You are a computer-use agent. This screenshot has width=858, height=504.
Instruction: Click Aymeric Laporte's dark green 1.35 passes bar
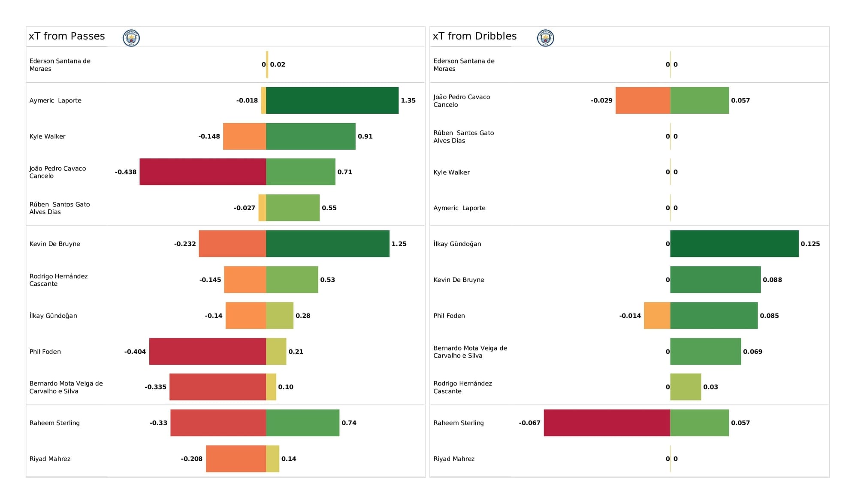(332, 100)
